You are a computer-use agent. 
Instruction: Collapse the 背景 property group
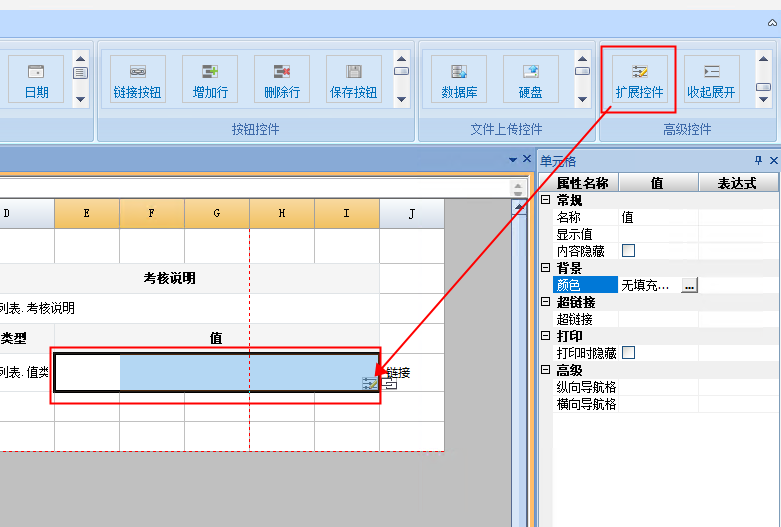[546, 268]
